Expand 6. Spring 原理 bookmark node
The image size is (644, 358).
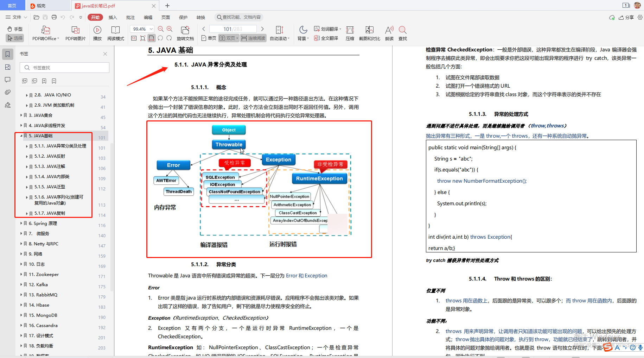point(21,223)
